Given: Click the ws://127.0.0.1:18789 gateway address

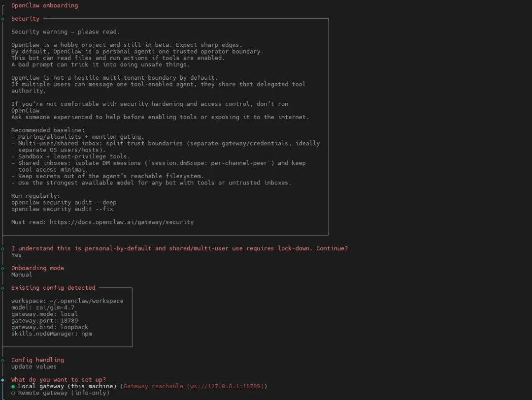Looking at the screenshot, I should point(224,386).
